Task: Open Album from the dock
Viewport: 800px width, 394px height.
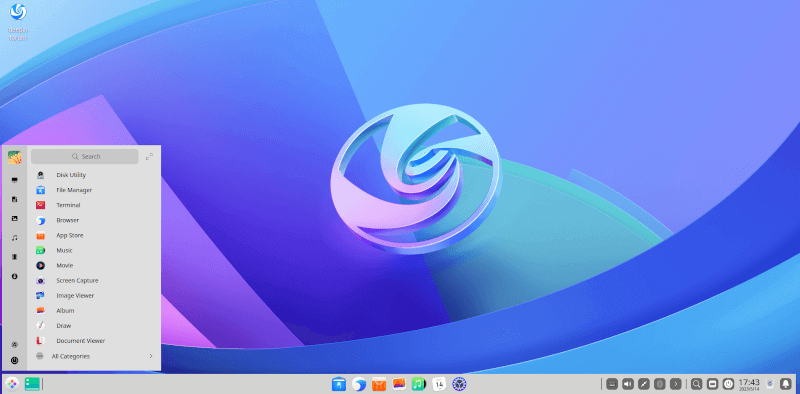Action: tap(399, 384)
